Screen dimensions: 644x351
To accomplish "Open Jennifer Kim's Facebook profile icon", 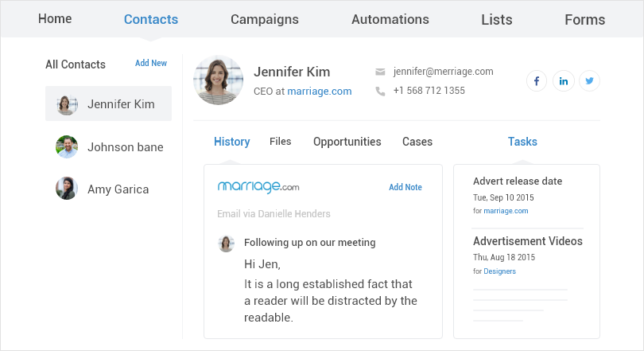I will click(537, 81).
